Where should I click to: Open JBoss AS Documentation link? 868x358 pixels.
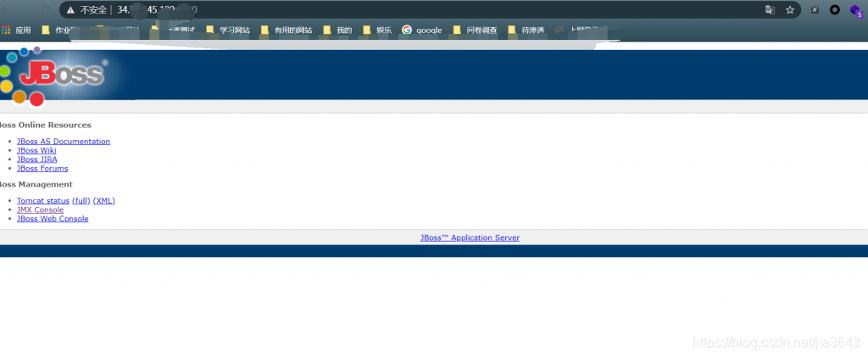coord(64,142)
